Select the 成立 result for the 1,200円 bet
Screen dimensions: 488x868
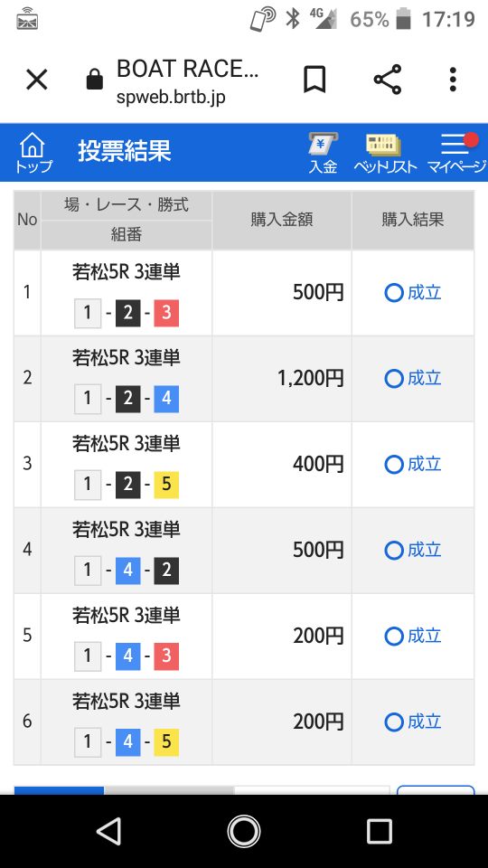tap(413, 379)
